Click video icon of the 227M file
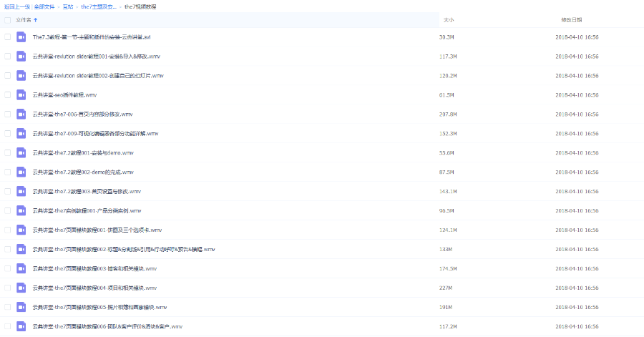Viewport: 644px width, 337px height. (21, 288)
